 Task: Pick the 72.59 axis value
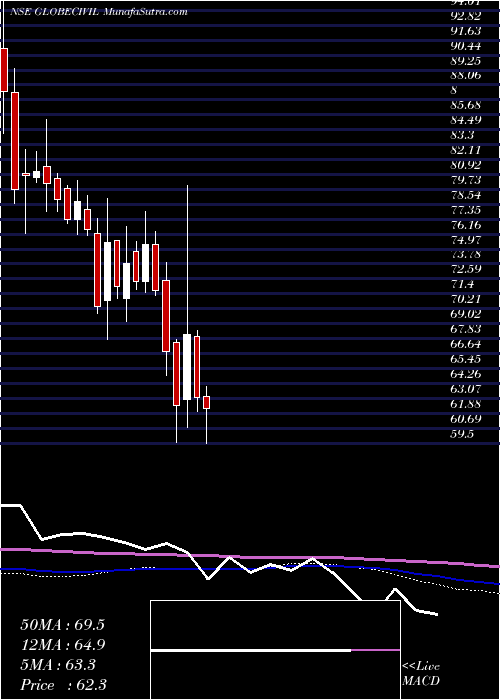pos(466,270)
